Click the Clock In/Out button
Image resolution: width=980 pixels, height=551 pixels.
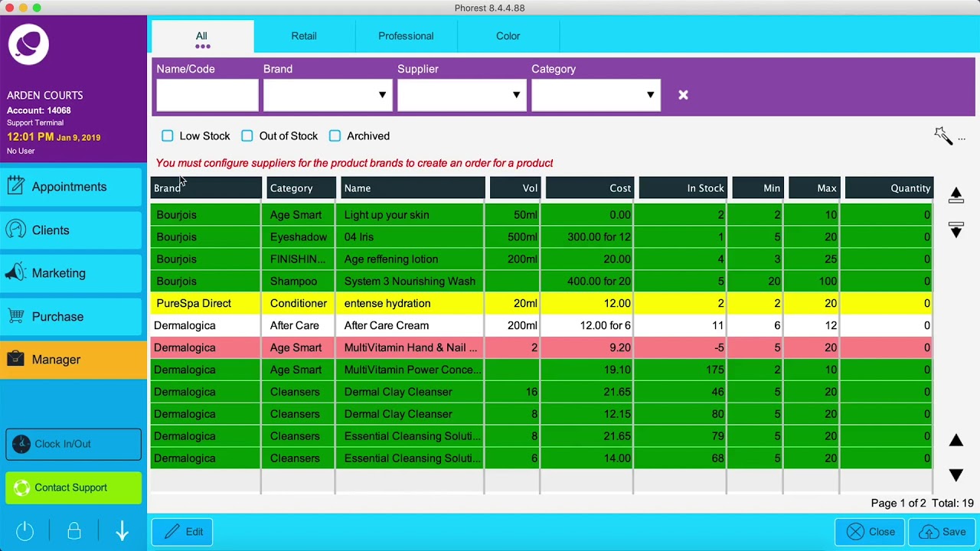tap(73, 444)
